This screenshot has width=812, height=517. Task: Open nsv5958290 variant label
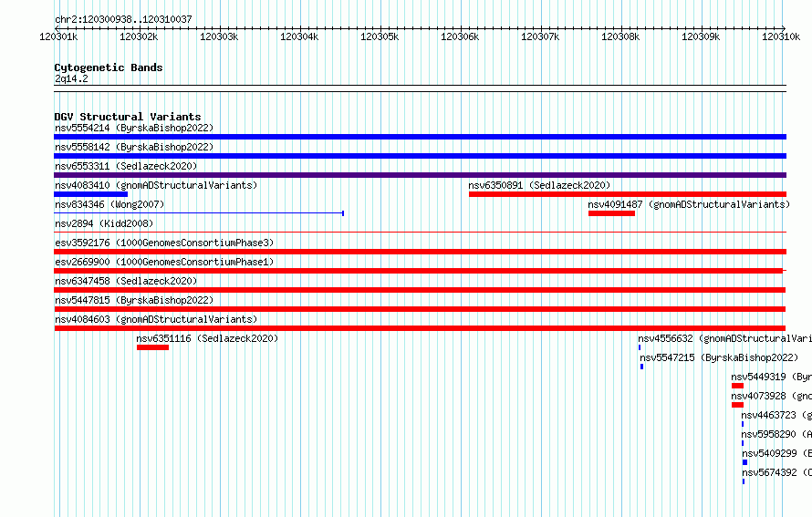776,434
